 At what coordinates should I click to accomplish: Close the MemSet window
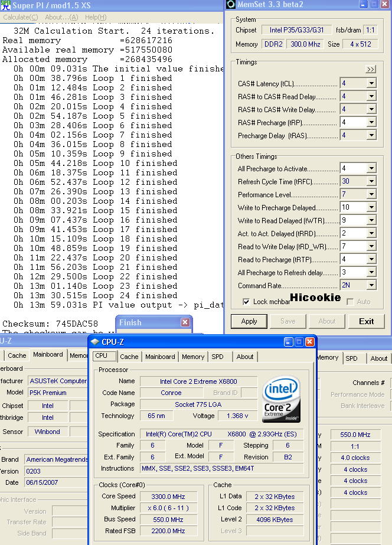click(386, 5)
